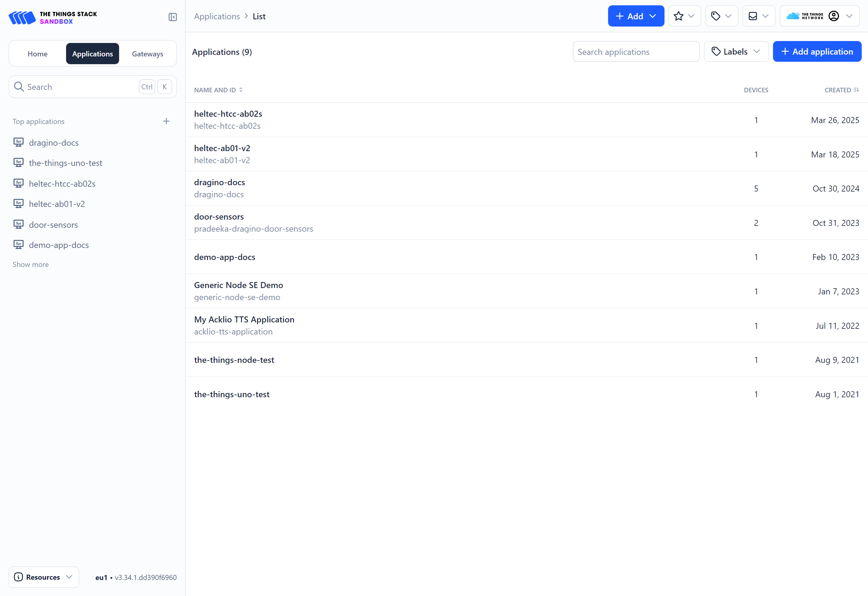Screen dimensions: 868x596
Task: Expand the Resources menu at the bottom
Action: point(44,577)
